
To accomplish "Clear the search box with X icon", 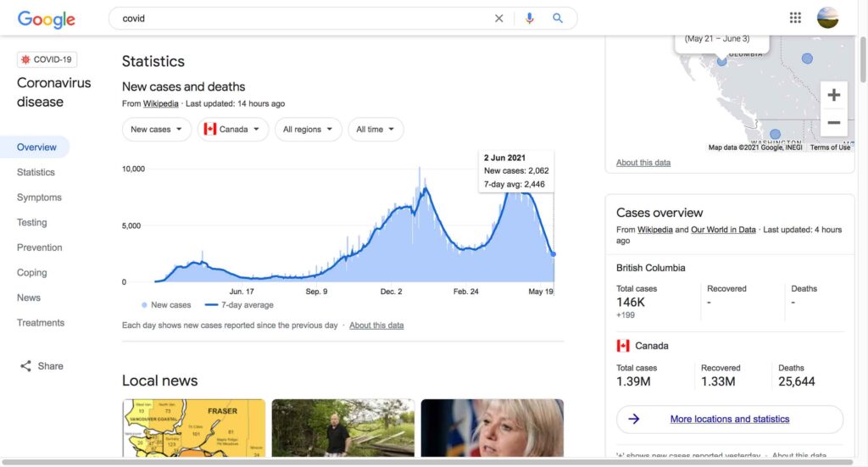I will pyautogui.click(x=499, y=19).
